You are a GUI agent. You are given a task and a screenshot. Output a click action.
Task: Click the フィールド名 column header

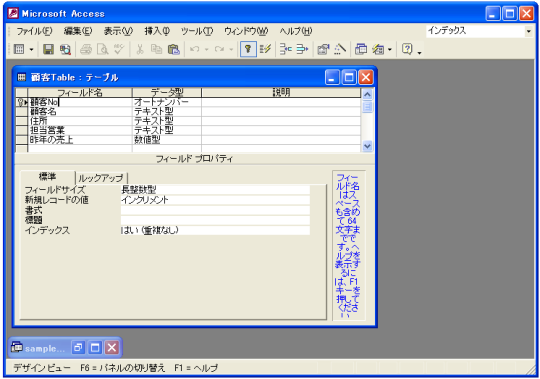pos(80,92)
